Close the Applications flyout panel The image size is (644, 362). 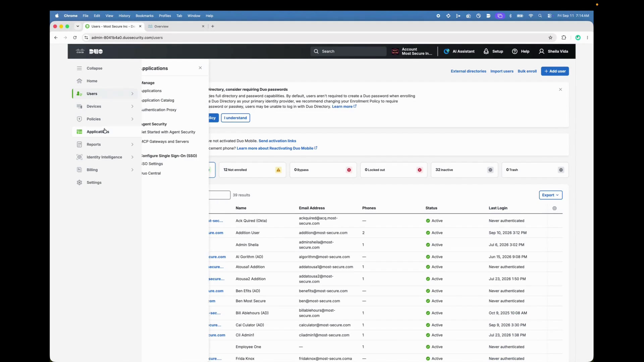pos(200,68)
